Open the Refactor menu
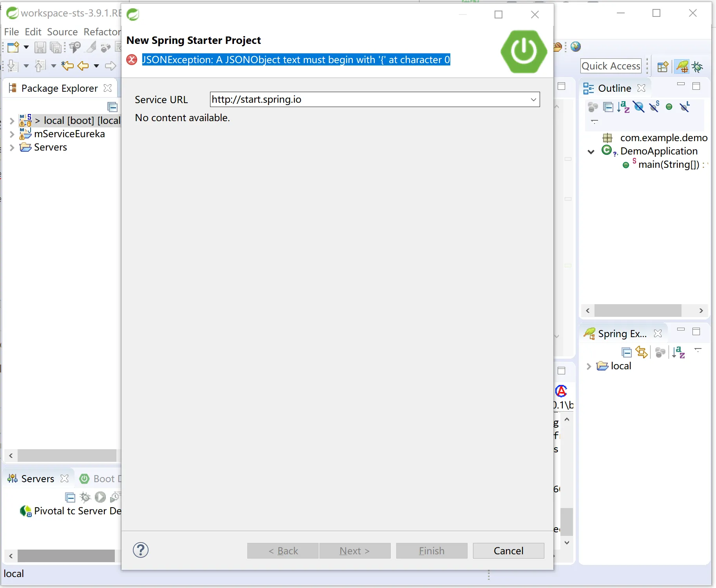716x588 pixels. (102, 32)
